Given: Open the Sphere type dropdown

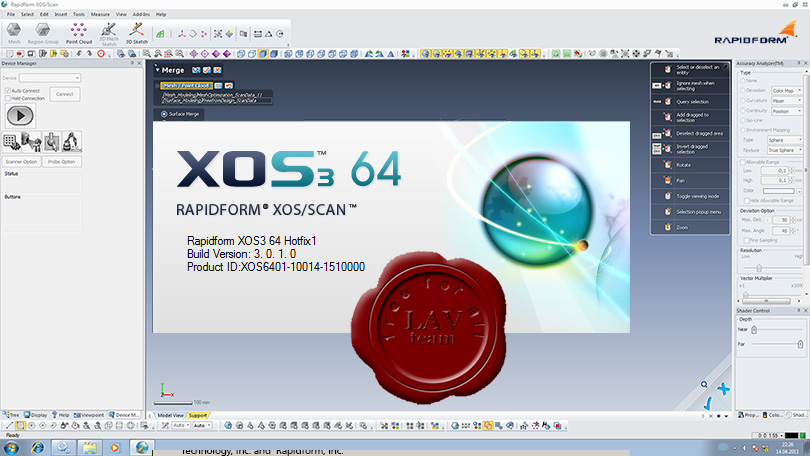Looking at the screenshot, I should [x=785, y=140].
